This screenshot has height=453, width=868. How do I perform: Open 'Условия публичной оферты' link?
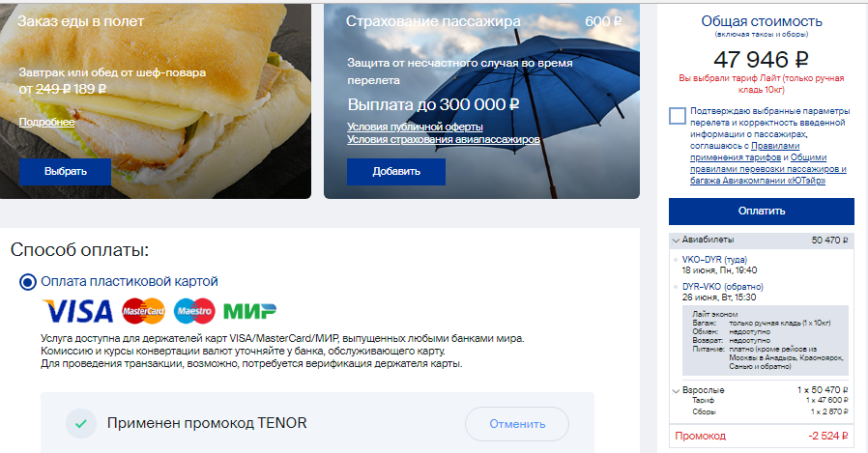pyautogui.click(x=416, y=127)
